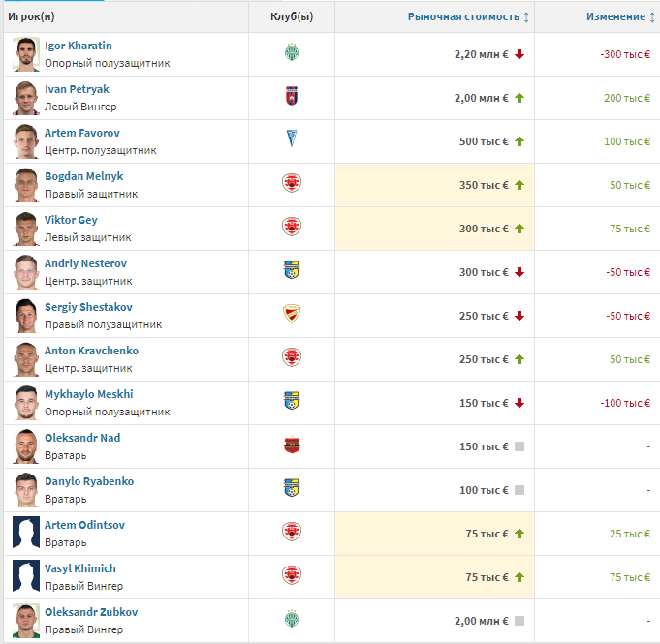660x644 pixels.
Task: Click Anton Kravchenko's 250 тыс € market value
Action: click(x=483, y=359)
